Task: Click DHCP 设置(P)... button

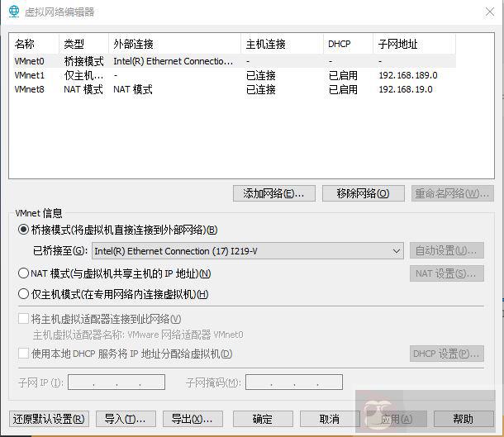Action: click(446, 354)
